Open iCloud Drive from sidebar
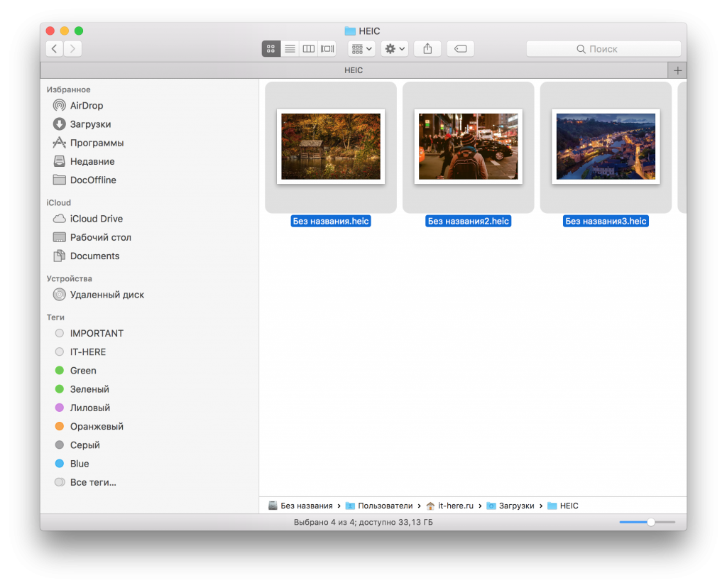 [x=96, y=219]
